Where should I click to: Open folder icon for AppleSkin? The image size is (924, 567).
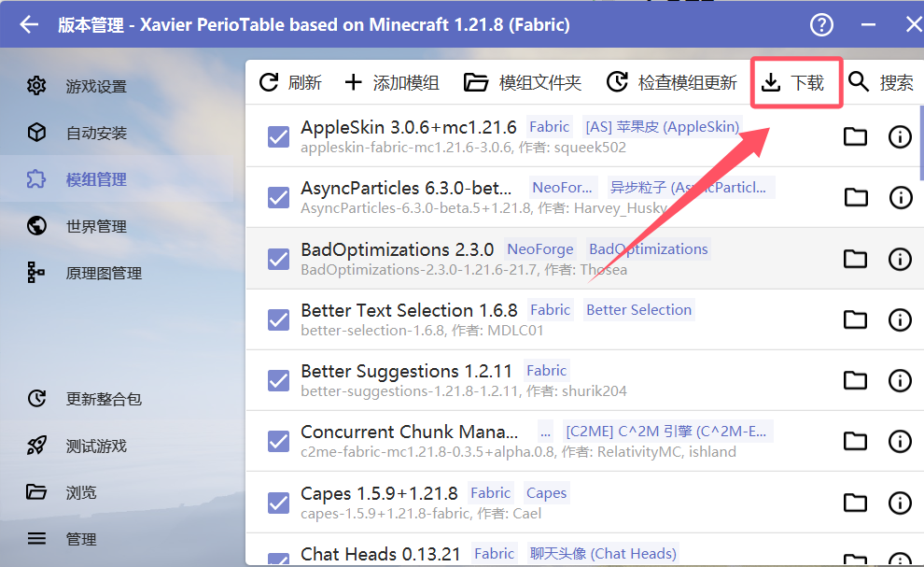(x=855, y=137)
